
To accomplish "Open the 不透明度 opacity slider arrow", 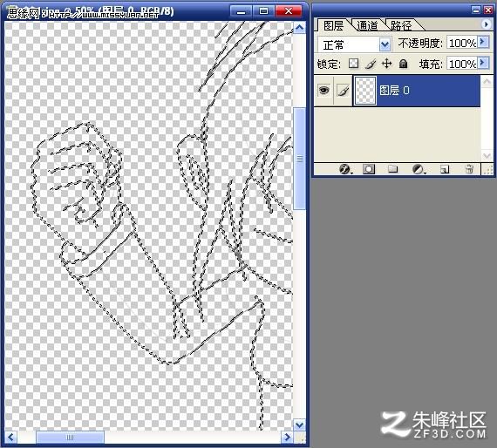I will point(483,42).
